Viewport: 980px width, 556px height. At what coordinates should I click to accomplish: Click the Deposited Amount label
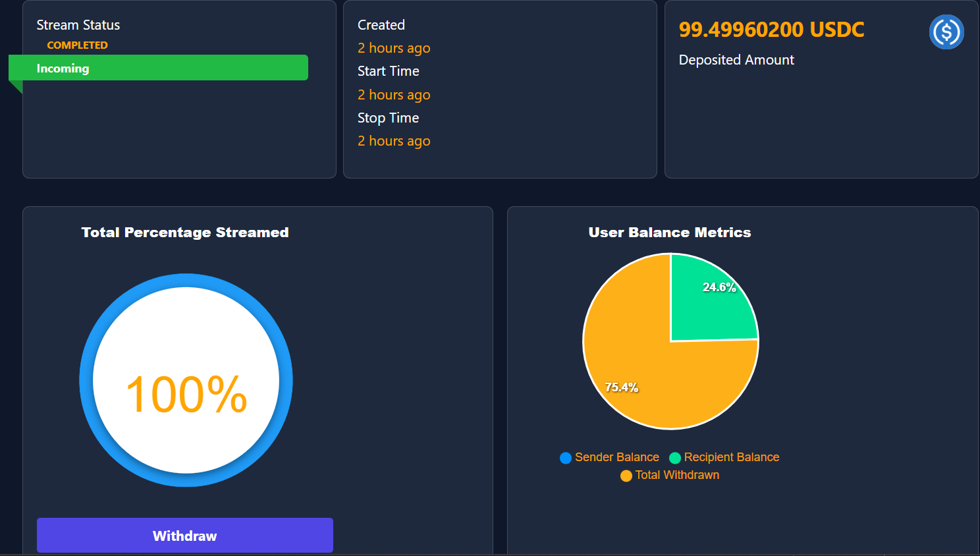(736, 60)
